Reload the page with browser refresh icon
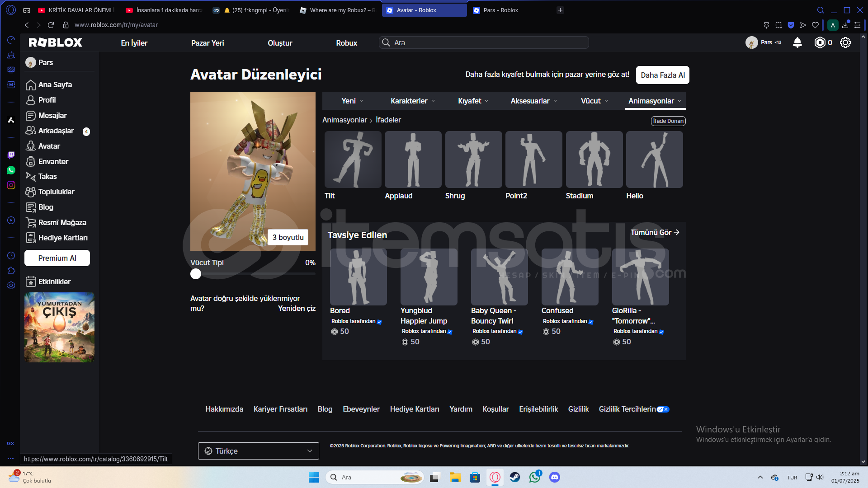This screenshot has width=868, height=488. [x=51, y=25]
